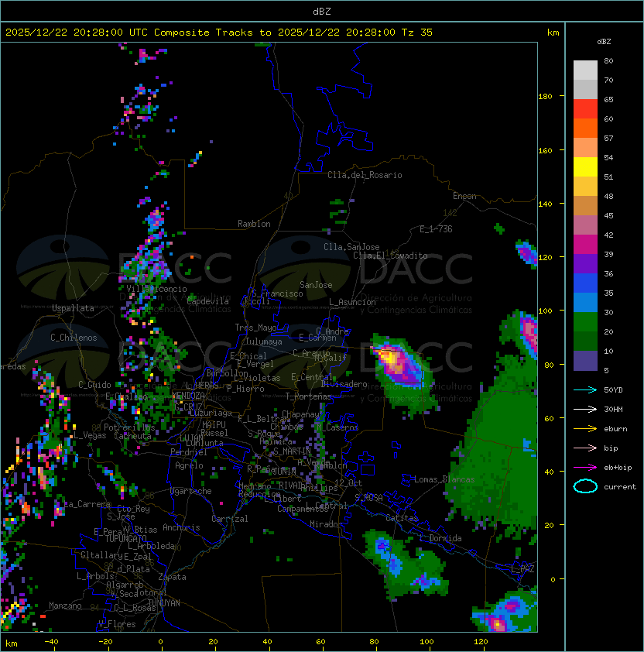Click the 'Villavicencio' map label
Image resolution: width=644 pixels, height=652 pixels.
pos(156,289)
